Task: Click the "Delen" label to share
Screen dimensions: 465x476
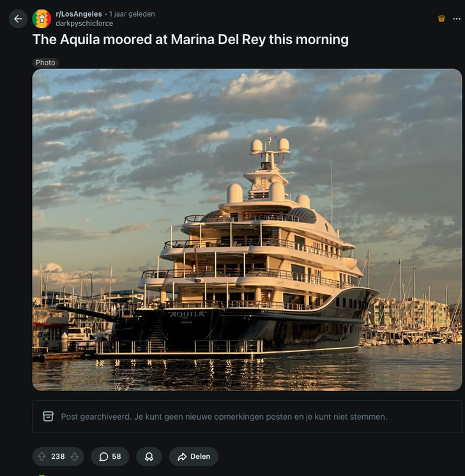Action: pyautogui.click(x=200, y=456)
